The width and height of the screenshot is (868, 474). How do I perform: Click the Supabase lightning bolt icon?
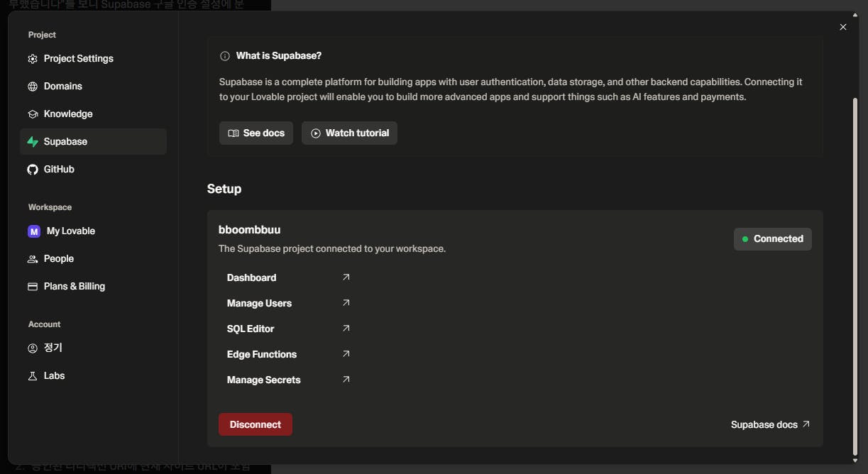pyautogui.click(x=33, y=142)
